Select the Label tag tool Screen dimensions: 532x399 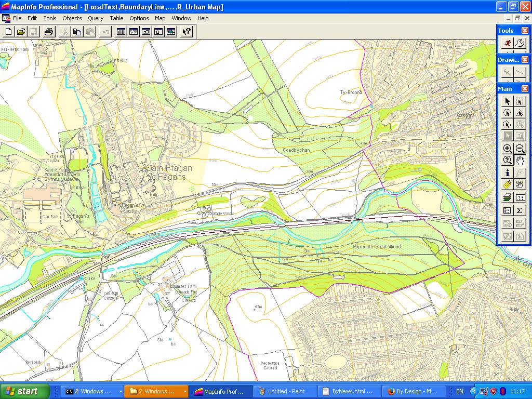click(507, 184)
